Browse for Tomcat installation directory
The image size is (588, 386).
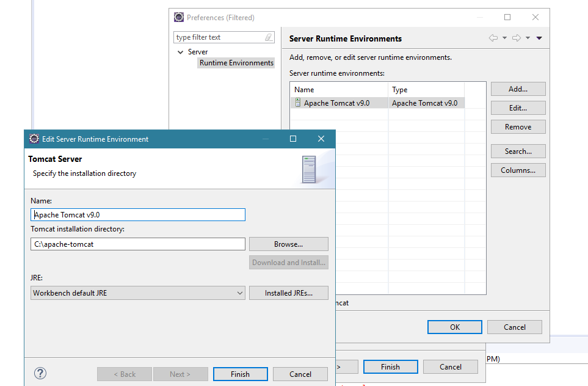tap(288, 244)
